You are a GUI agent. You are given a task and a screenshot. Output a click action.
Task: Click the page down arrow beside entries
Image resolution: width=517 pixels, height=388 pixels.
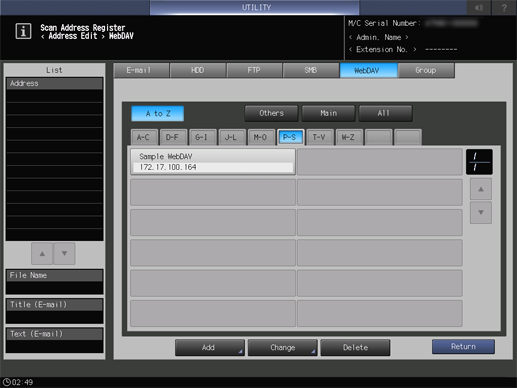coord(481,212)
